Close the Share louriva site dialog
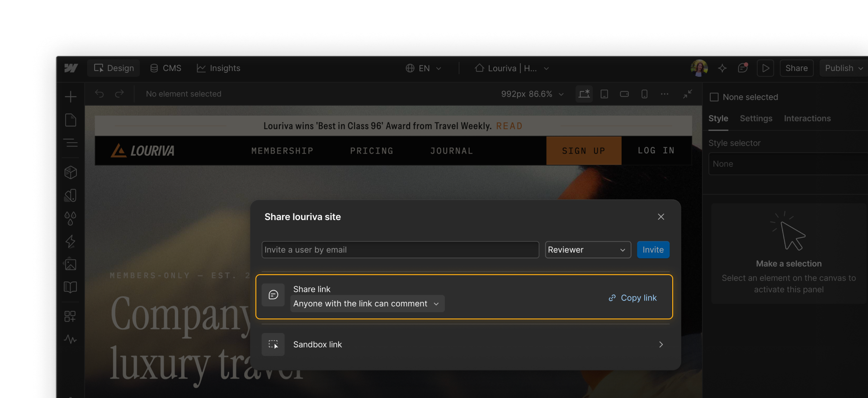Screen dimensions: 868x398 pyautogui.click(x=661, y=217)
